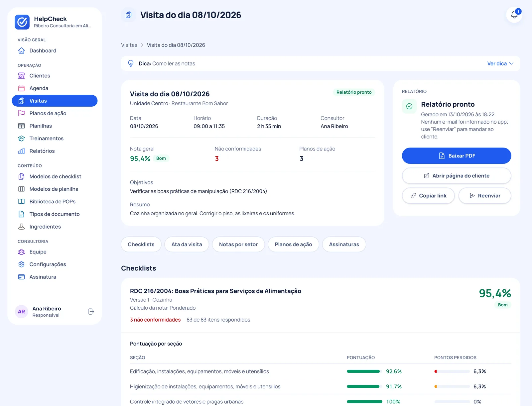Download report with Baixar PDF

coord(457,156)
